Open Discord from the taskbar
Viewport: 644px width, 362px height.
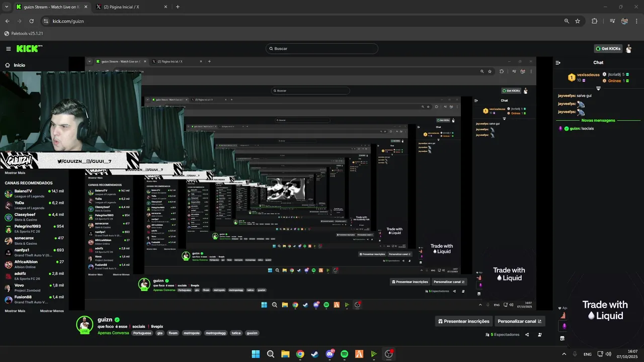330,354
